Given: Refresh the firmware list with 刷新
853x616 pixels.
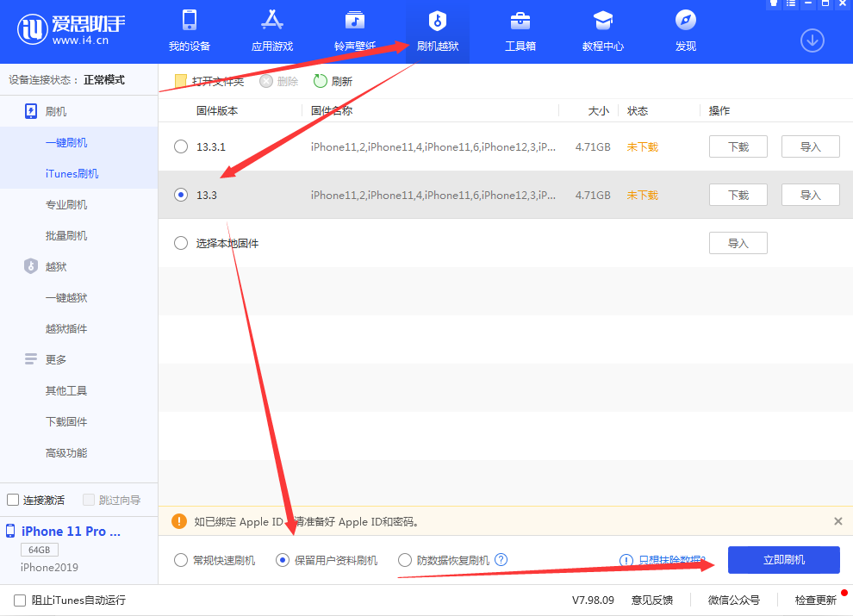Looking at the screenshot, I should click(x=333, y=81).
